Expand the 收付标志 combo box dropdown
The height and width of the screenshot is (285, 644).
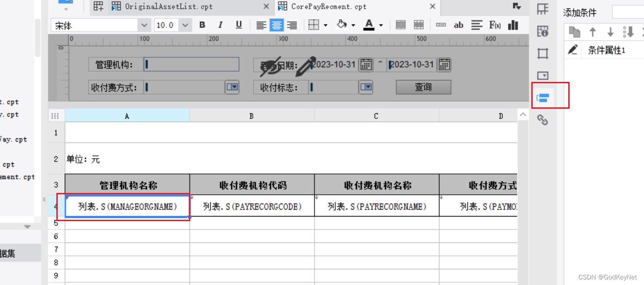366,87
